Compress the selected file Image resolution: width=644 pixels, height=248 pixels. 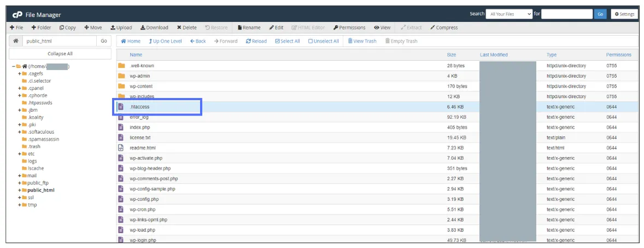coord(444,27)
